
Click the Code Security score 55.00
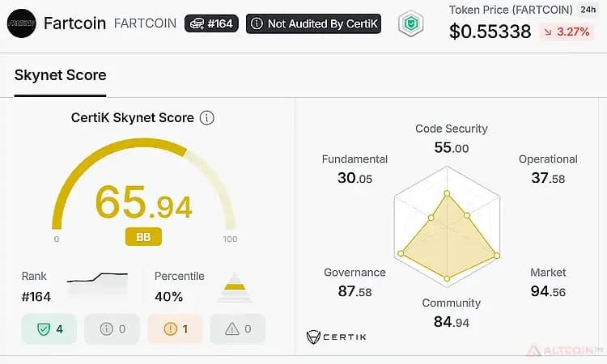click(x=452, y=148)
